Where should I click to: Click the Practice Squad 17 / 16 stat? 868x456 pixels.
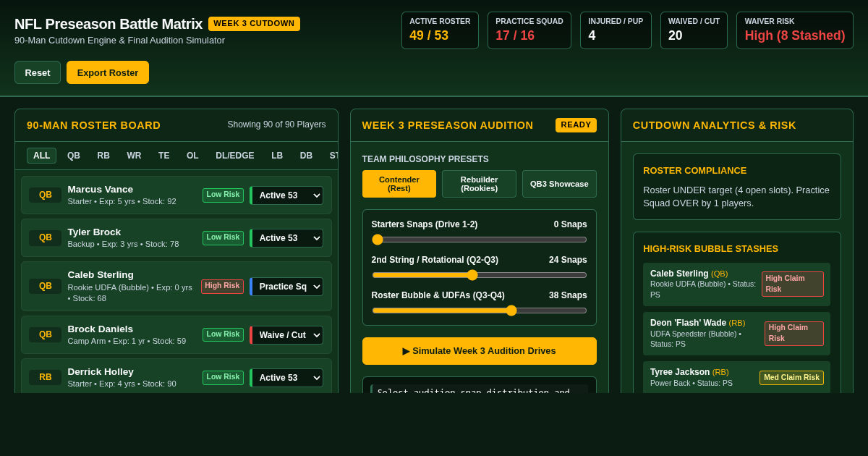pyautogui.click(x=529, y=30)
